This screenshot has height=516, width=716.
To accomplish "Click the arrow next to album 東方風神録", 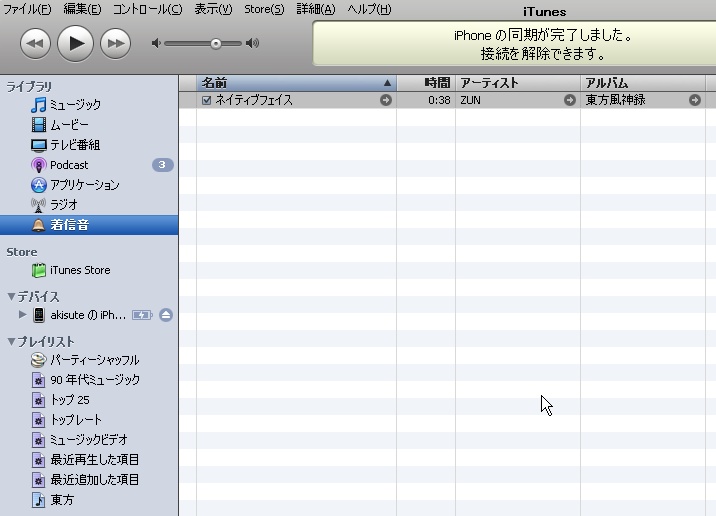I will [695, 100].
